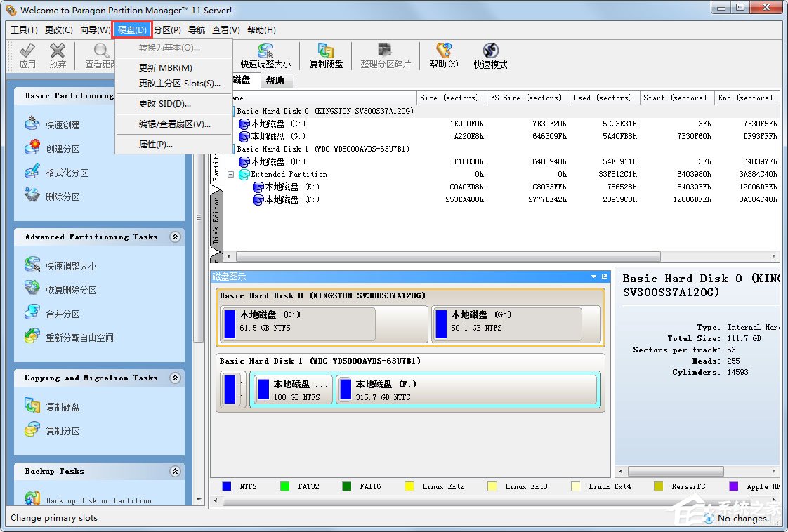The image size is (788, 532).
Task: Choose 更改 SID(D)... menu entry
Action: point(174,104)
